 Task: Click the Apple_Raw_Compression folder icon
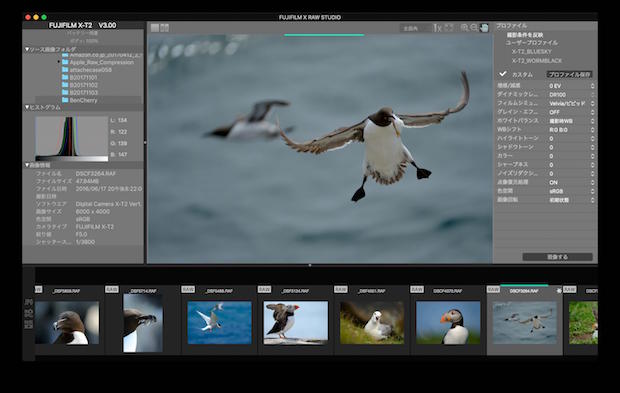pyautogui.click(x=65, y=62)
